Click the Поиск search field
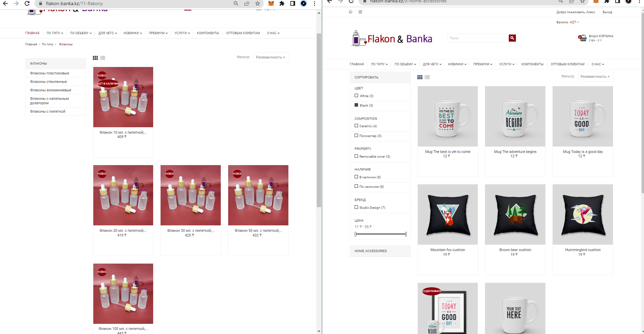This screenshot has height=334, width=644. click(478, 38)
